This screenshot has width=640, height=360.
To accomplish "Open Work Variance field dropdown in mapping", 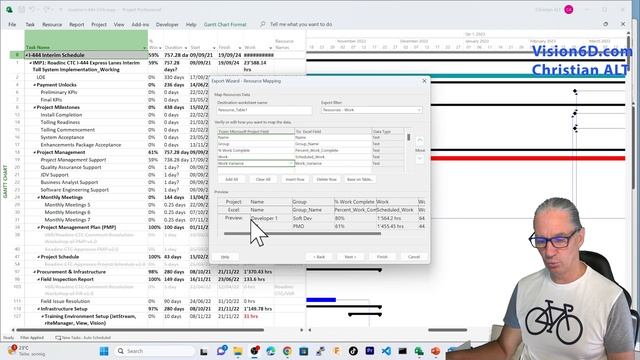I will (291, 163).
